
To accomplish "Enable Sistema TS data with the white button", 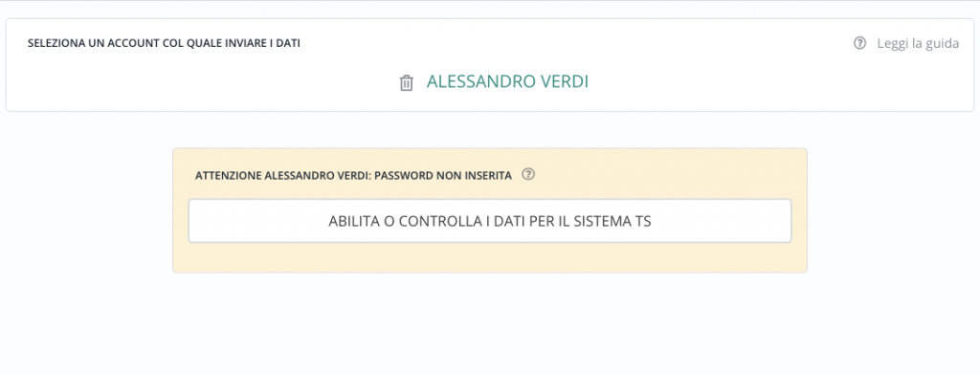I will [x=490, y=221].
